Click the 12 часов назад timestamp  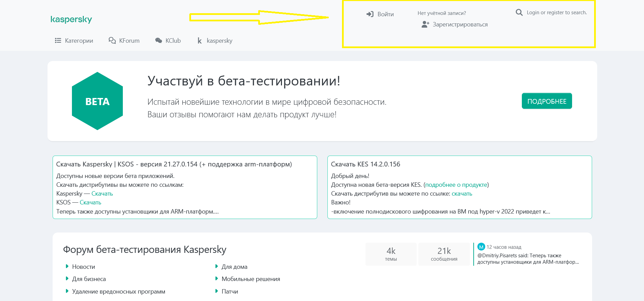click(504, 247)
